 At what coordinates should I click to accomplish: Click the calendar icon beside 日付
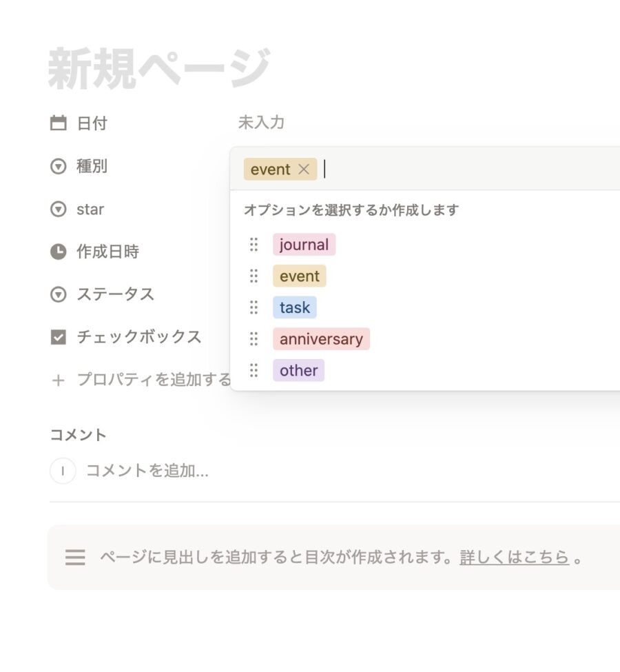tap(59, 123)
